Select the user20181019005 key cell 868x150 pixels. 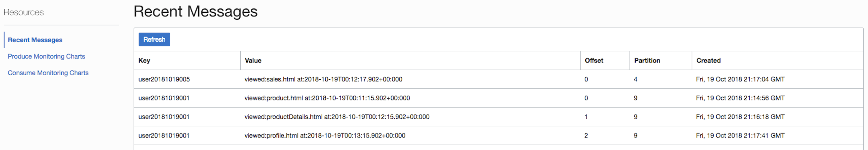click(x=164, y=80)
